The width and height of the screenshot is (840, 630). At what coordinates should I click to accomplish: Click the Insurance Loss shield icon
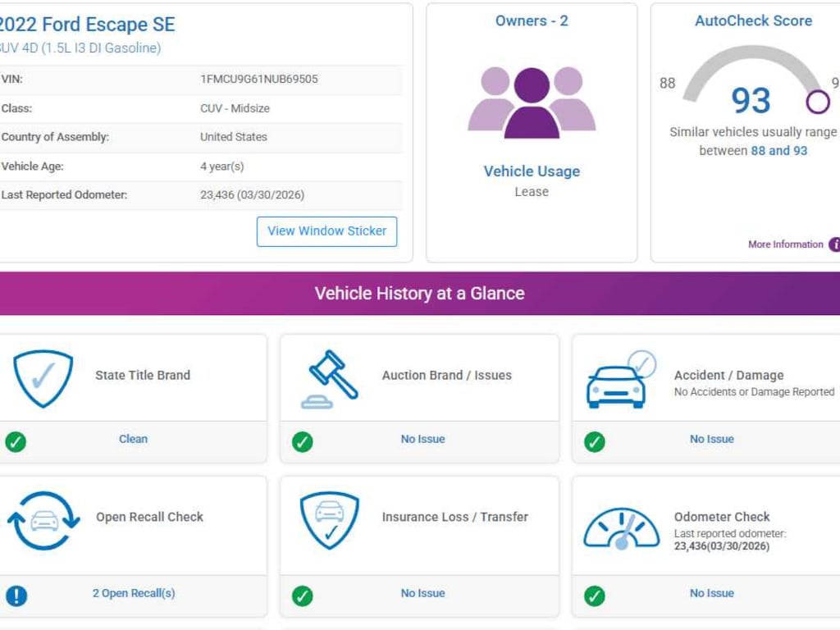[329, 520]
